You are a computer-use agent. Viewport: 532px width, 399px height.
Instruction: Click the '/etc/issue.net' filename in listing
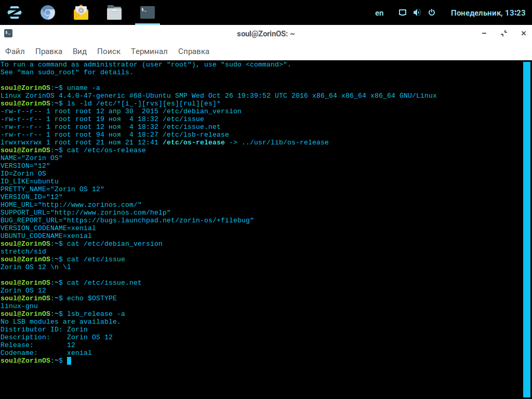(x=192, y=127)
